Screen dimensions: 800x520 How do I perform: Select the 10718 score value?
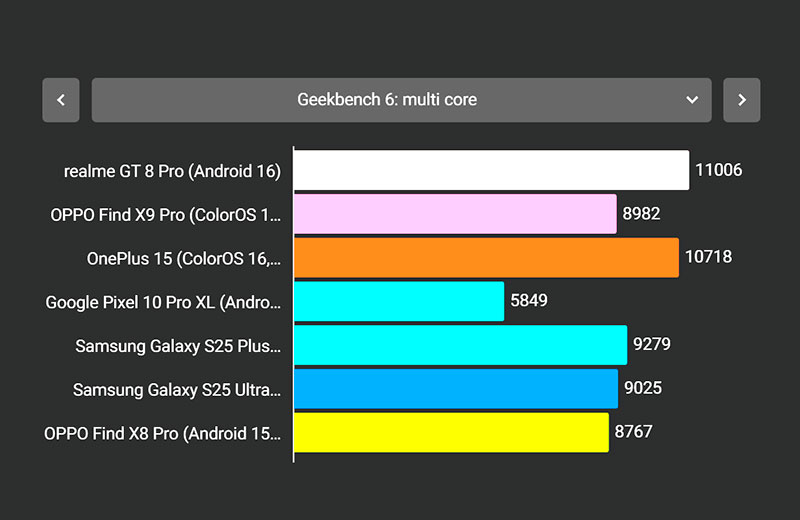point(708,257)
